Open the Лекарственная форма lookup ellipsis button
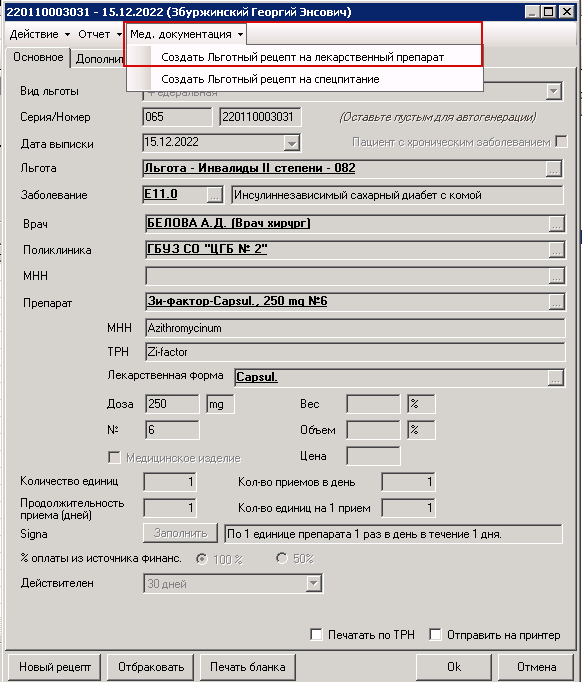Viewport: 582px width, 682px height. (x=555, y=378)
